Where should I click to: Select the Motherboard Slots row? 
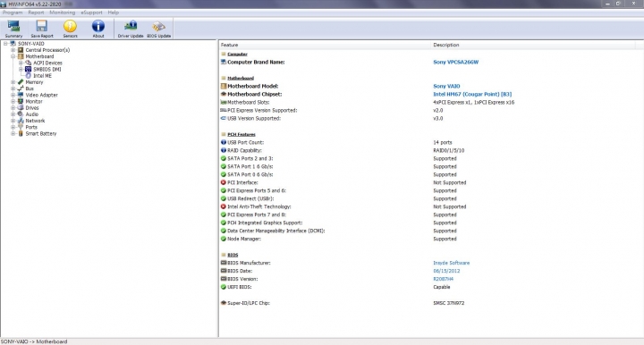coord(431,103)
